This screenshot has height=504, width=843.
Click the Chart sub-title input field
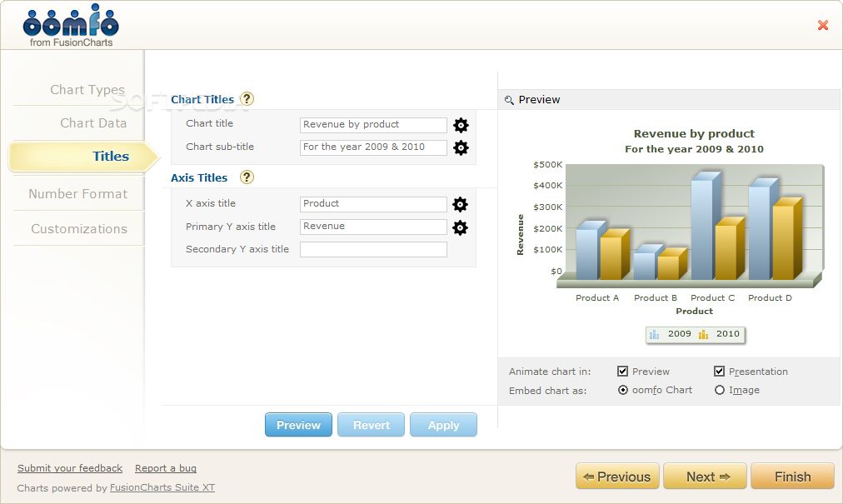373,147
